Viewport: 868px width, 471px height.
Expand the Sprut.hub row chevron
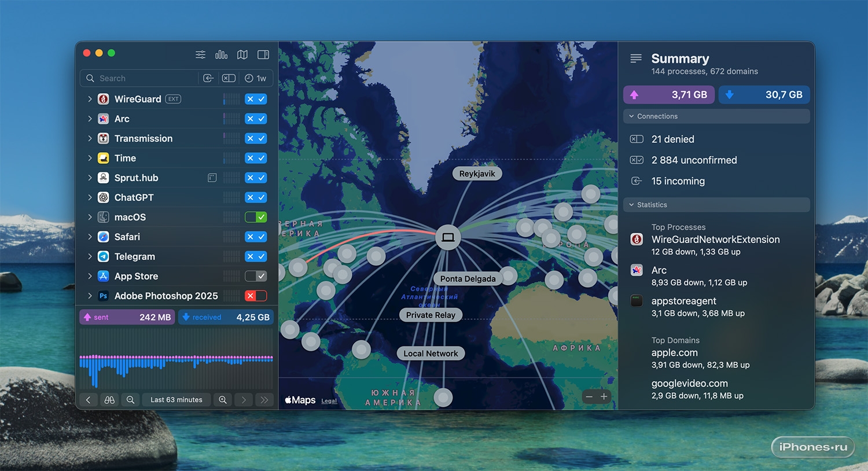coord(90,178)
